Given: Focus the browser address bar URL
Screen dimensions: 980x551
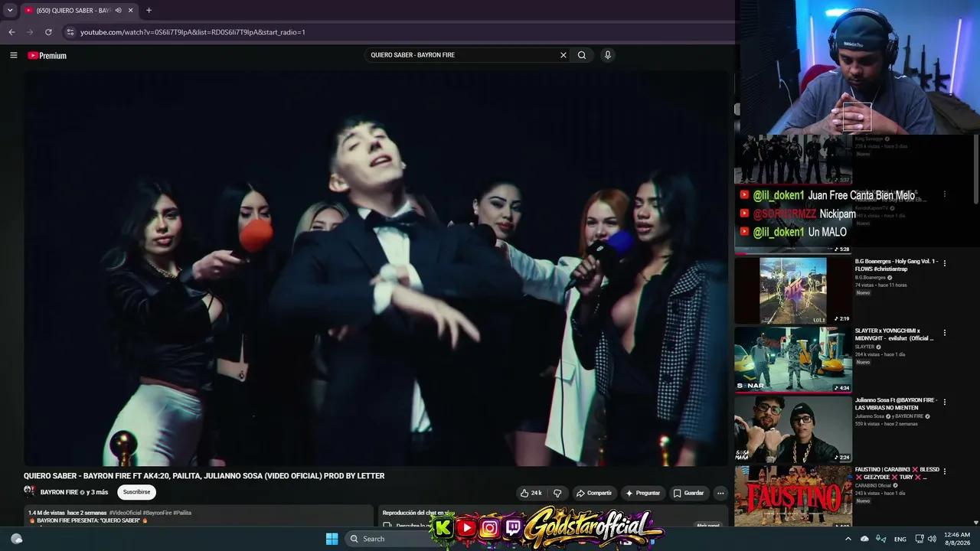Looking at the screenshot, I should 193,32.
